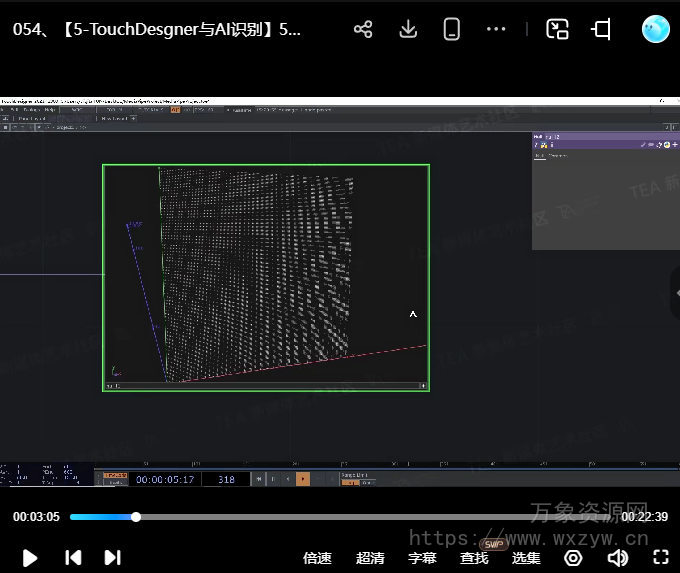Screen dimensions: 680x573
Task: Toggle the 字幕 subtitles option
Action: [x=422, y=558]
